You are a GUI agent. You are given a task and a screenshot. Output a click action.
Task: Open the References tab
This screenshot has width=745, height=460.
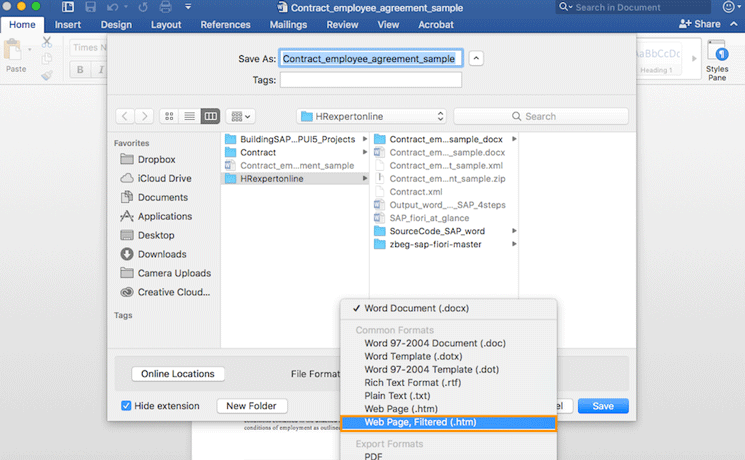tap(225, 25)
